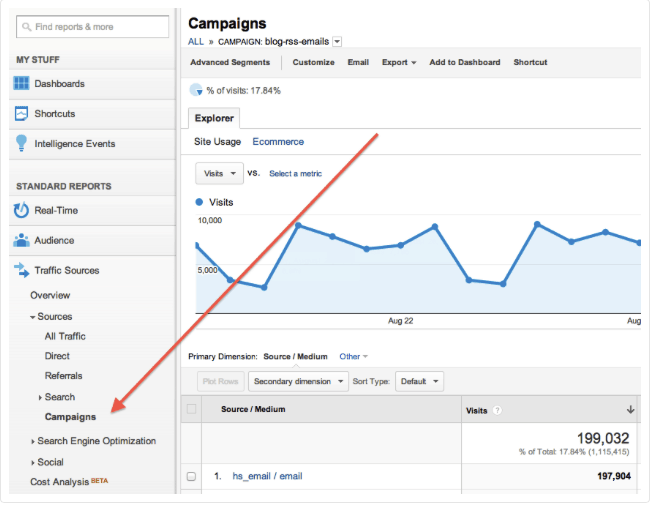The width and height of the screenshot is (658, 514).
Task: Select the Traffic Sources arrows icon
Action: pos(21,270)
